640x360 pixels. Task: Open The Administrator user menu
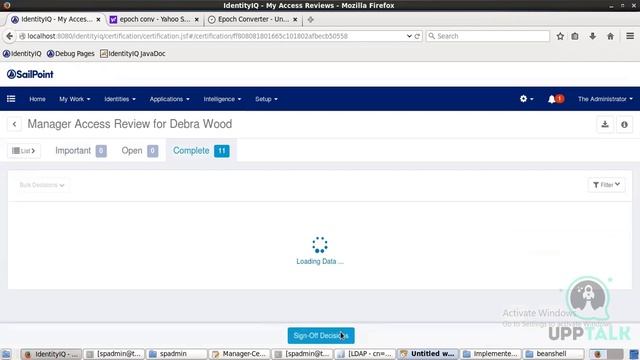(x=605, y=99)
